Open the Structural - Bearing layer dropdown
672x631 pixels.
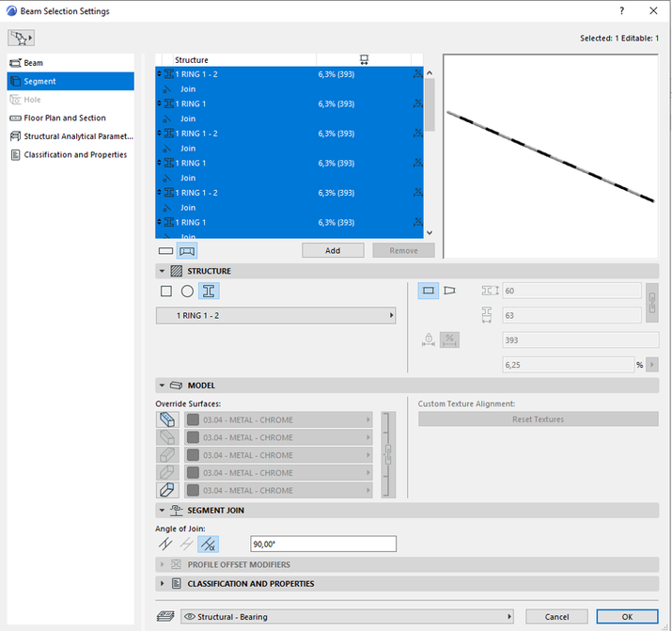[x=347, y=617]
